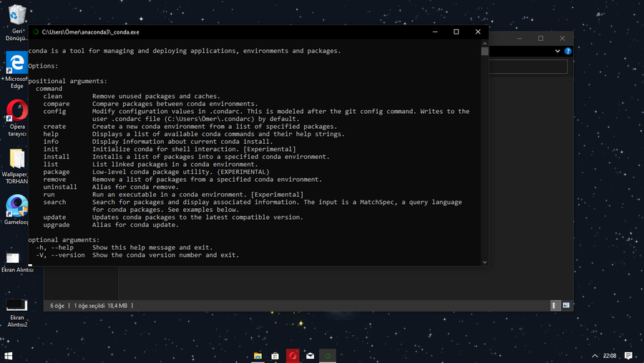Viewport: 644px width, 363px height.
Task: Open the taskbar clock showing 22:08
Action: coord(610,356)
